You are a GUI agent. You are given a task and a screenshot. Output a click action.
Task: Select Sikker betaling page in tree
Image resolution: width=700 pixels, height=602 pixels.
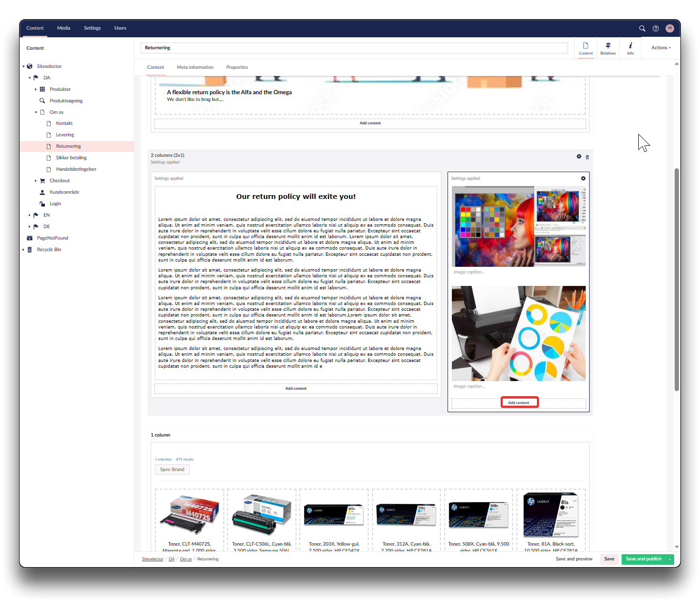[71, 158]
